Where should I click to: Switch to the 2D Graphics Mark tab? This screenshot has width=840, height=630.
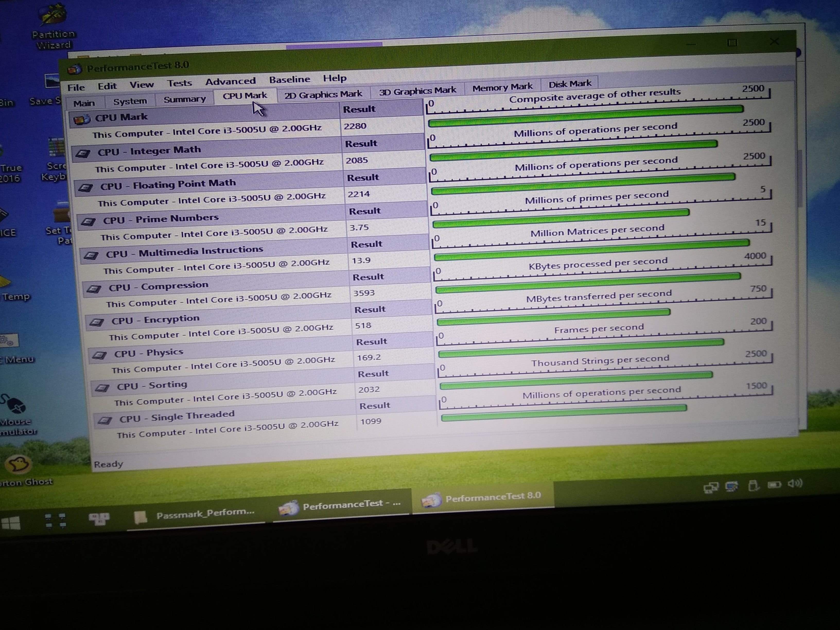pyautogui.click(x=323, y=94)
